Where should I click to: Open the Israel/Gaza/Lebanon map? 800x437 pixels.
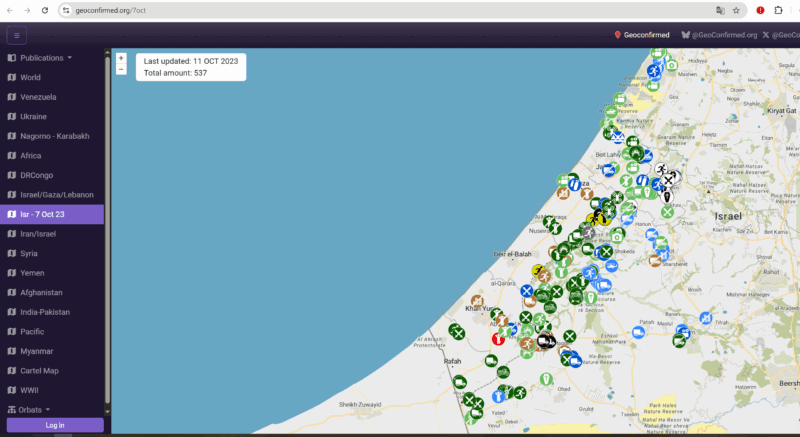pos(56,194)
